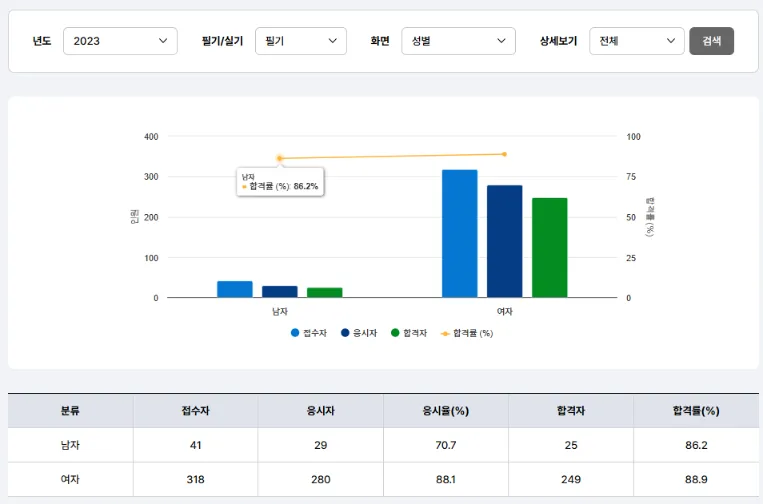Click the 응시율(%) table column header
The image size is (763, 504).
(x=446, y=411)
